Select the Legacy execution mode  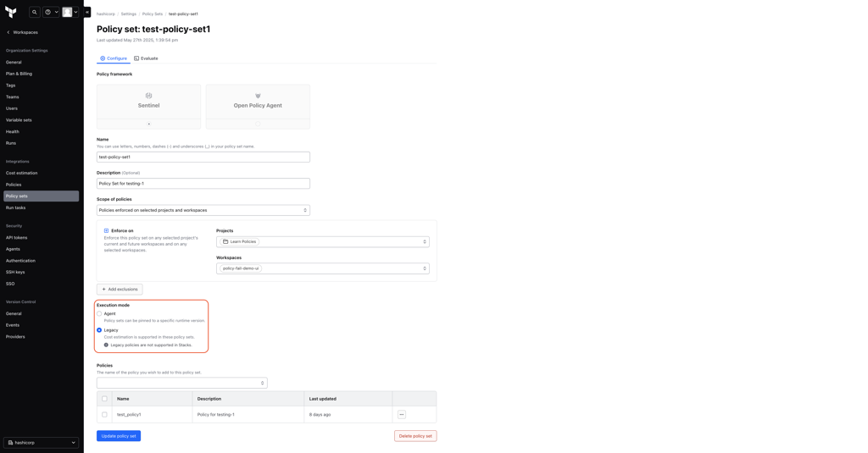pyautogui.click(x=99, y=330)
